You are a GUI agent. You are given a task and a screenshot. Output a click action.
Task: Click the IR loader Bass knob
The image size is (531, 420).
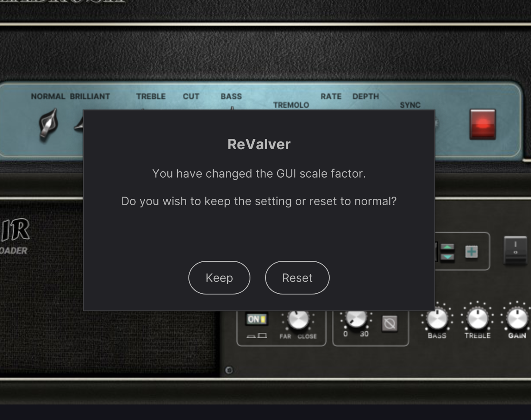click(437, 320)
